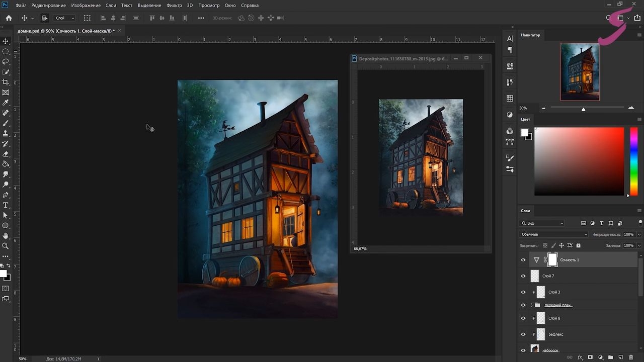Image resolution: width=644 pixels, height=362 pixels.
Task: Toggle show transform controls in options bar
Action: point(87,18)
